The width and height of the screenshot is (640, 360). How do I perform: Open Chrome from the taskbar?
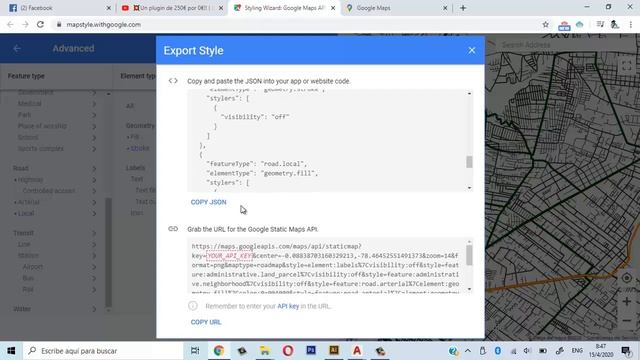[x=219, y=351]
